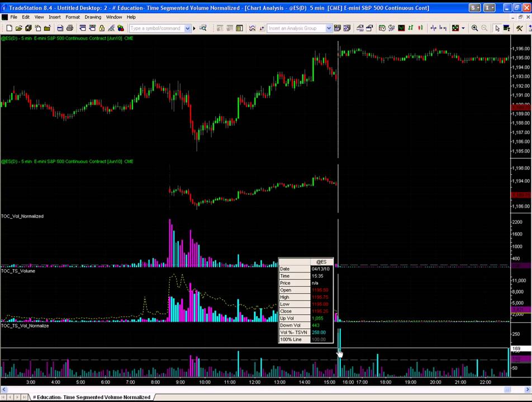Click the first analysis group chart icon

click(x=338, y=28)
